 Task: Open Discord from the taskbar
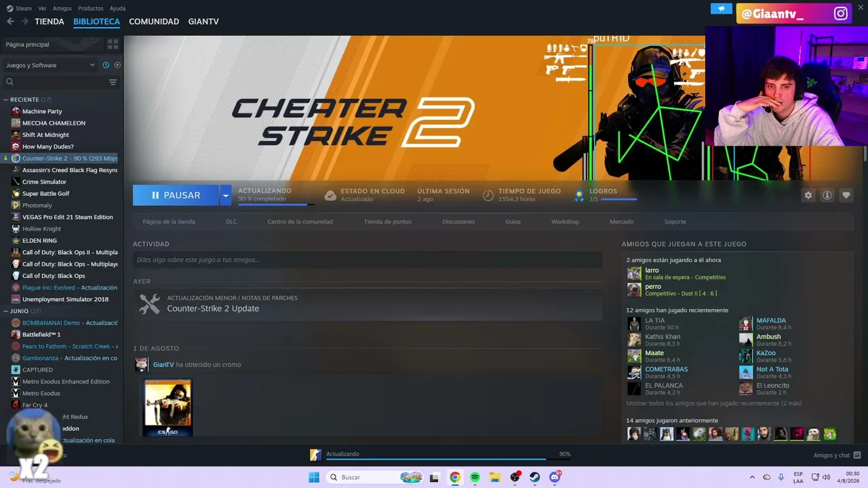click(555, 477)
